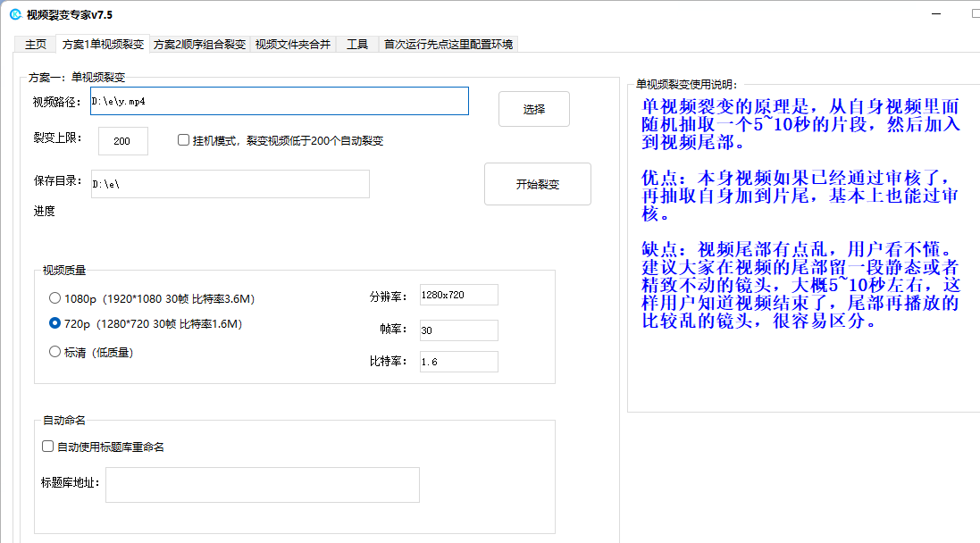Switch to 方案1单视频裂变 tab
Viewport: 980px width, 543px height.
pyautogui.click(x=103, y=44)
